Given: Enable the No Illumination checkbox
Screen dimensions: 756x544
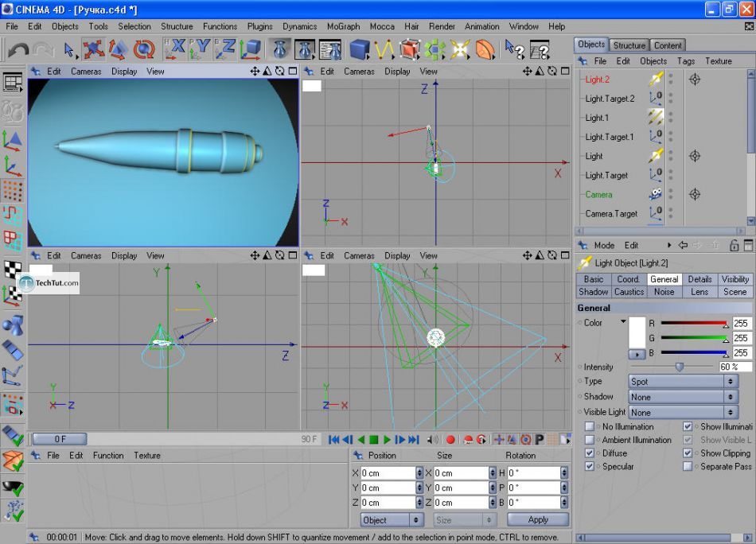Looking at the screenshot, I should tap(590, 427).
